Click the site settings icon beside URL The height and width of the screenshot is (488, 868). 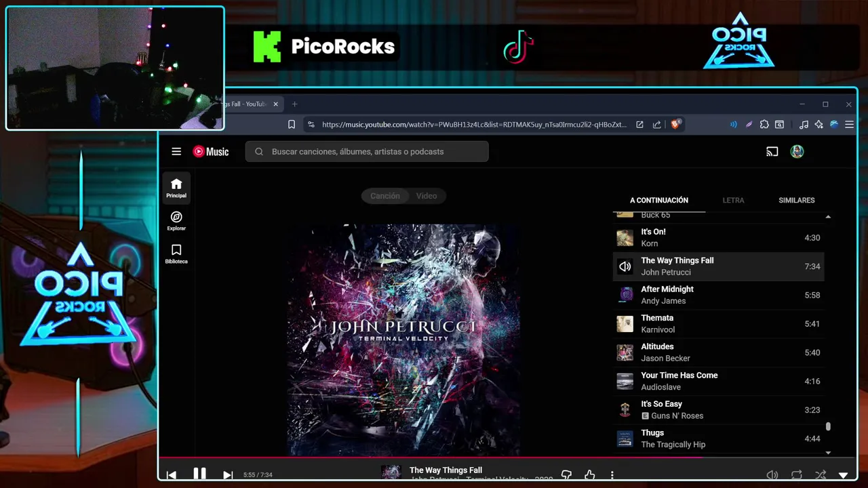pyautogui.click(x=311, y=124)
